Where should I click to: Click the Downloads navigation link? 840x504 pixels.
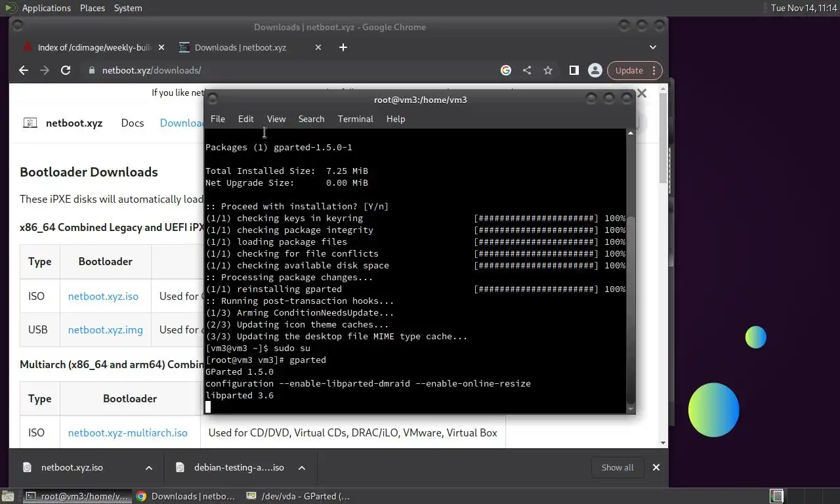[182, 123]
